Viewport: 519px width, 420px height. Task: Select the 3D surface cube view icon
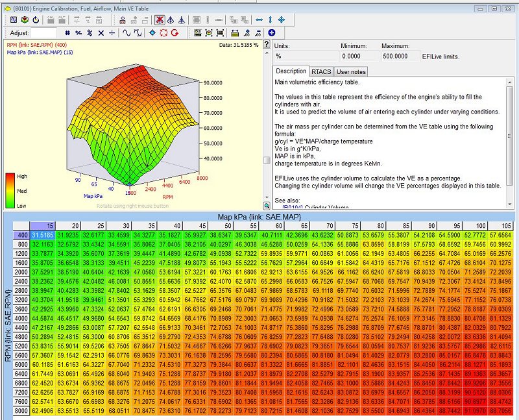pyautogui.click(x=25, y=20)
